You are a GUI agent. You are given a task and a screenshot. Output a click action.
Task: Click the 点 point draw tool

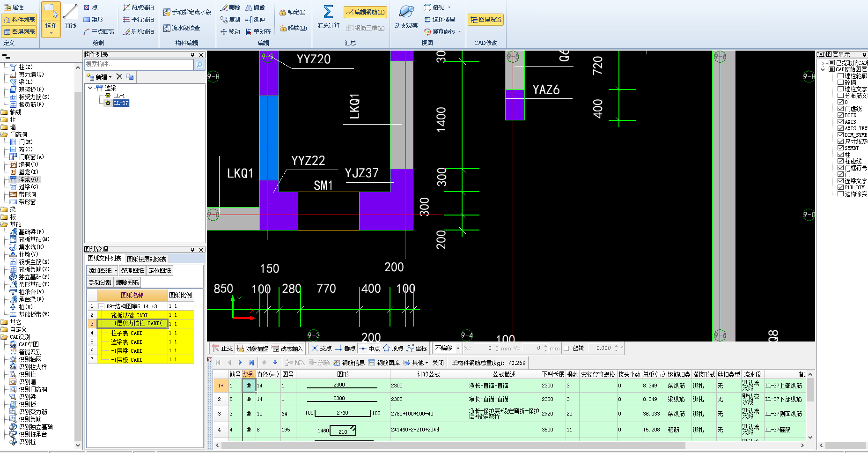click(x=91, y=7)
